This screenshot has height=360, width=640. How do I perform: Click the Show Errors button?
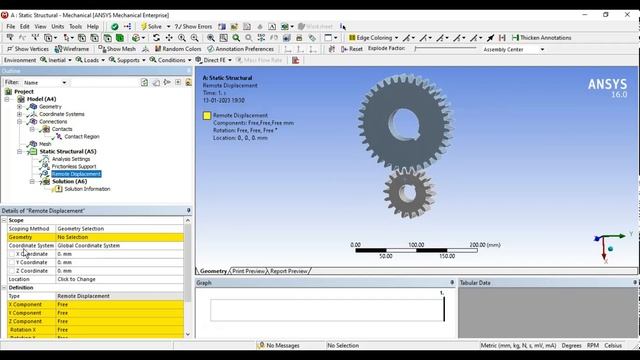coord(193,27)
